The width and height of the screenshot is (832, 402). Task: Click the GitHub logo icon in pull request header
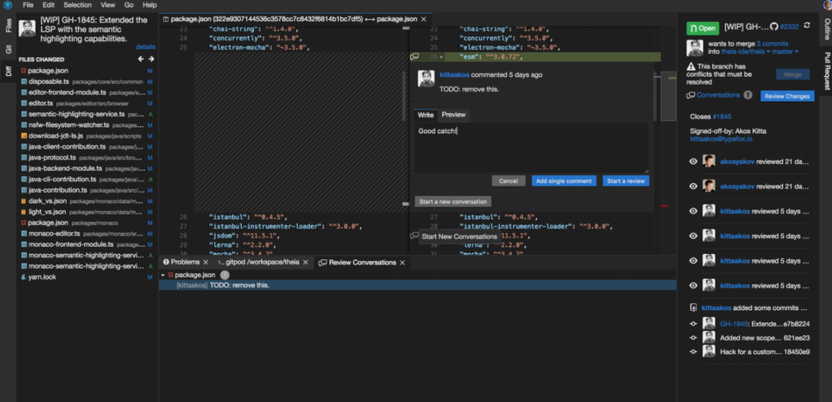click(x=774, y=27)
